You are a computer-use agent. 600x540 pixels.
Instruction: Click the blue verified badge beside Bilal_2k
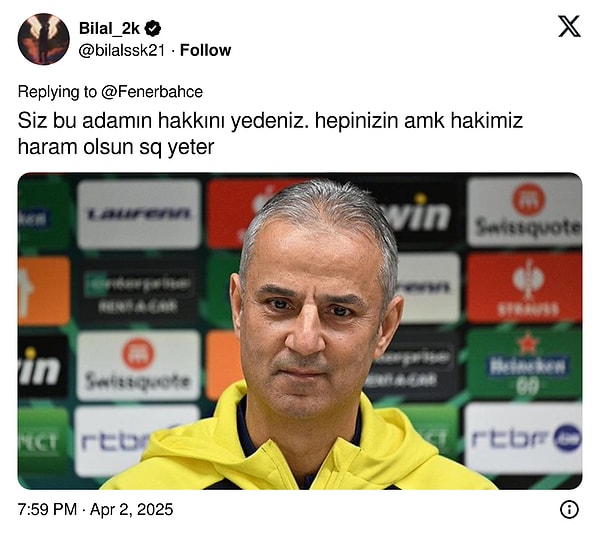pyautogui.click(x=153, y=28)
